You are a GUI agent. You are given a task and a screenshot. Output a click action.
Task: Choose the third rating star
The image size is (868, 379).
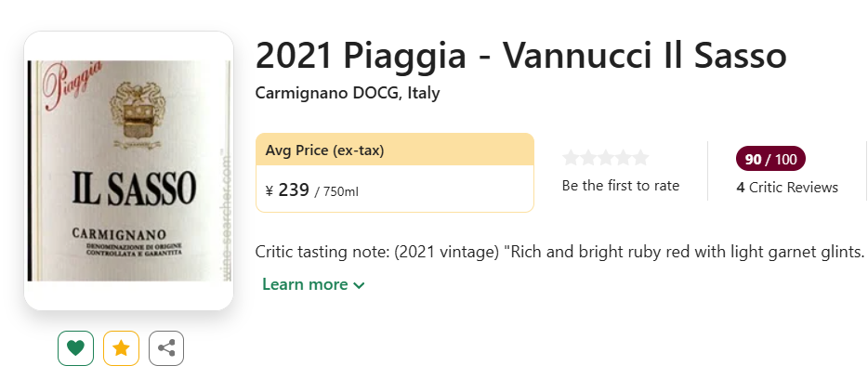(606, 158)
